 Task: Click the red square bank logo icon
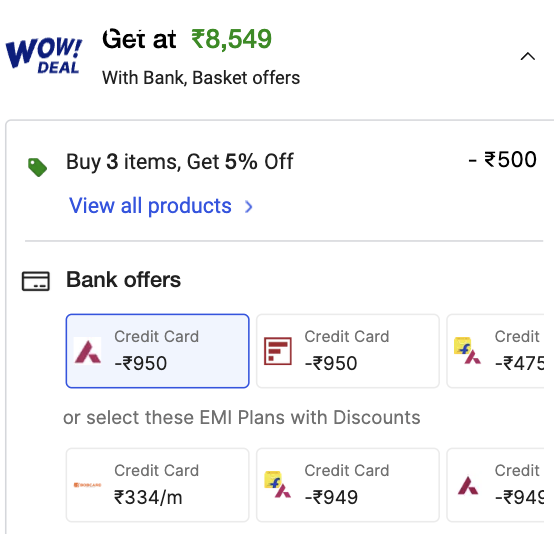(x=278, y=351)
